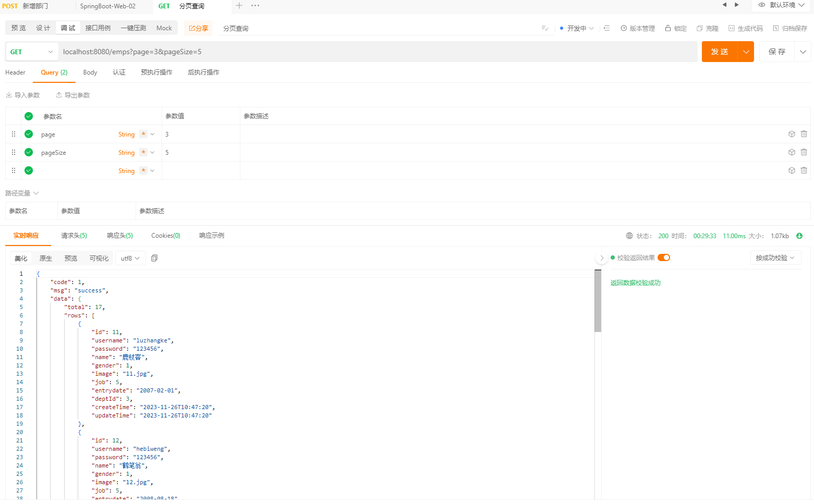814x504 pixels.
Task: Uncheck the pageSize parameter enable checkbox
Action: tap(29, 152)
